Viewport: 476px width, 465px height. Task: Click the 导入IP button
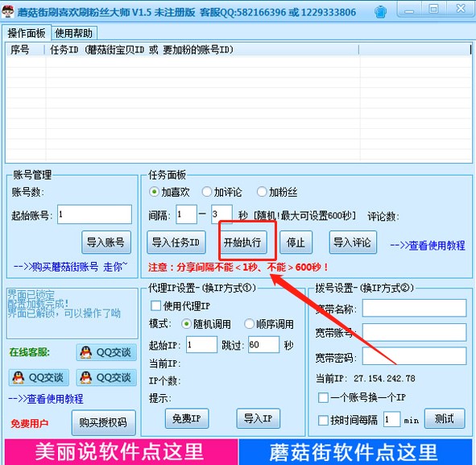pyautogui.click(x=259, y=418)
